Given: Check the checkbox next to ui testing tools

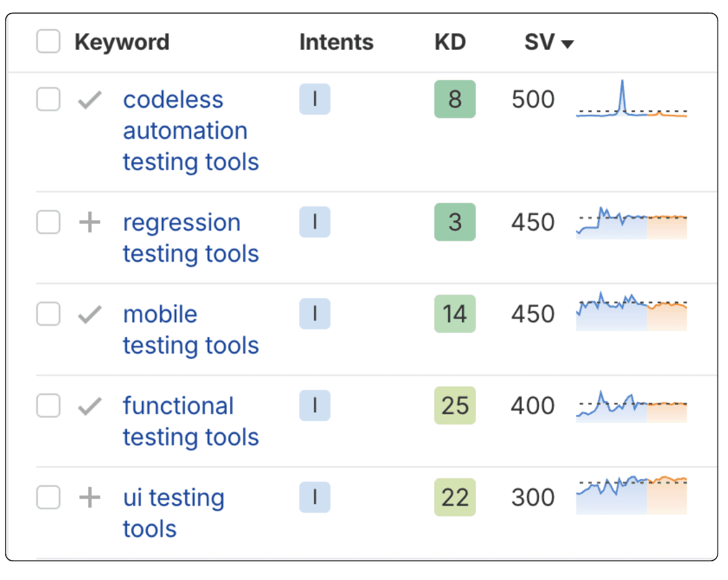Looking at the screenshot, I should tap(49, 498).
